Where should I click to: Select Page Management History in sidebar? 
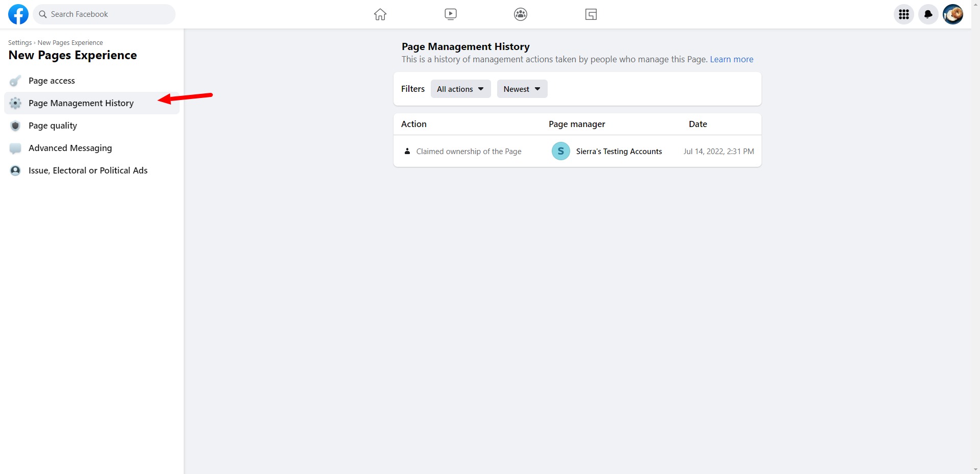(81, 103)
